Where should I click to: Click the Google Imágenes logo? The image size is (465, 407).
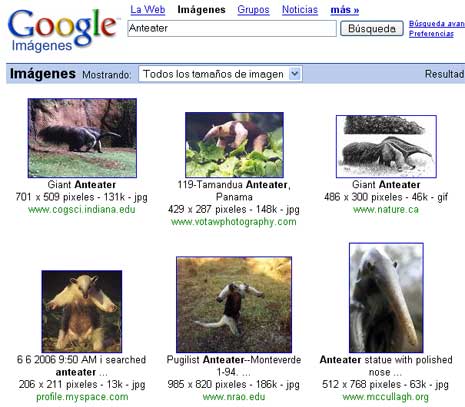(63, 31)
